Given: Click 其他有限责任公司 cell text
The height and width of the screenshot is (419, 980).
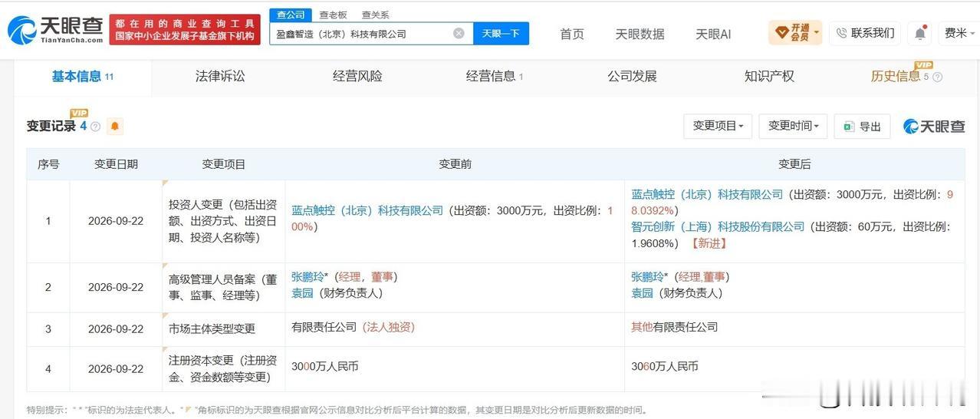Looking at the screenshot, I should [675, 327].
